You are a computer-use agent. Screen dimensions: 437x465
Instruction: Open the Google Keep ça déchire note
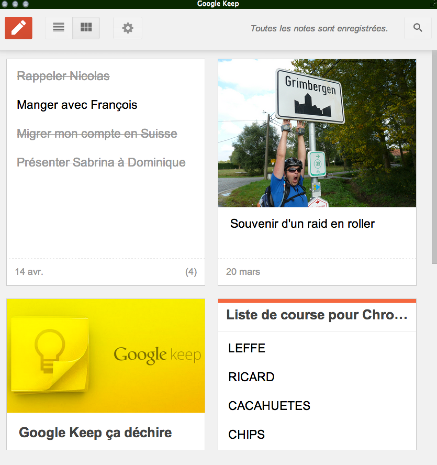95,432
